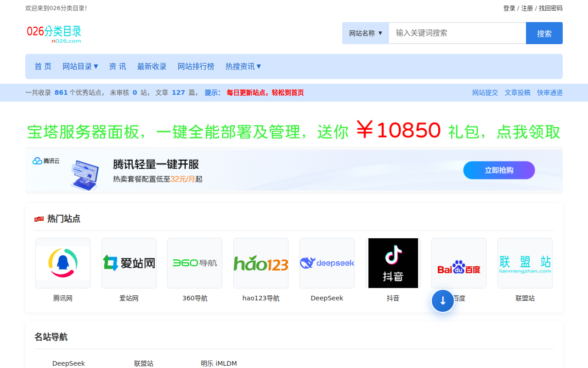
Task: Open the 联盟站 logo tile
Action: click(525, 263)
